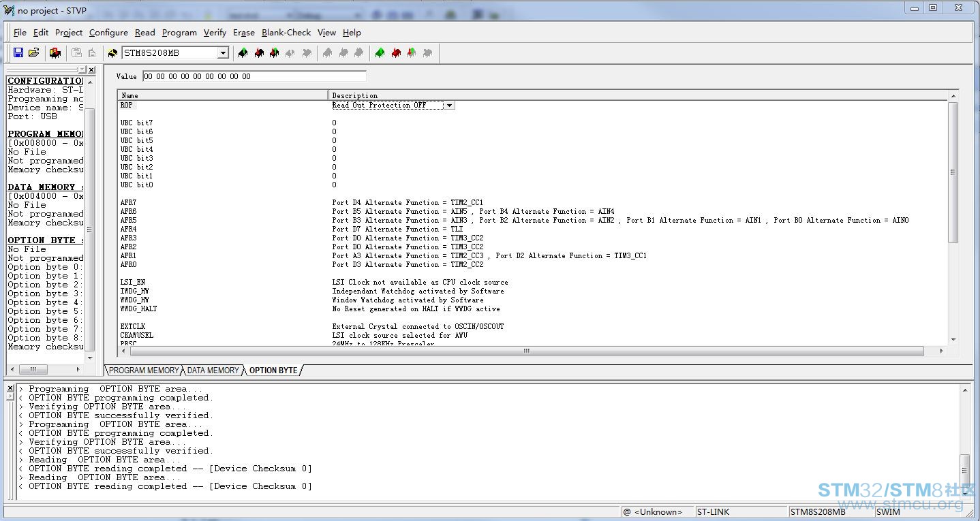The image size is (980, 521).
Task: Click the small arrow button on configuration panel header
Action: 82,70
